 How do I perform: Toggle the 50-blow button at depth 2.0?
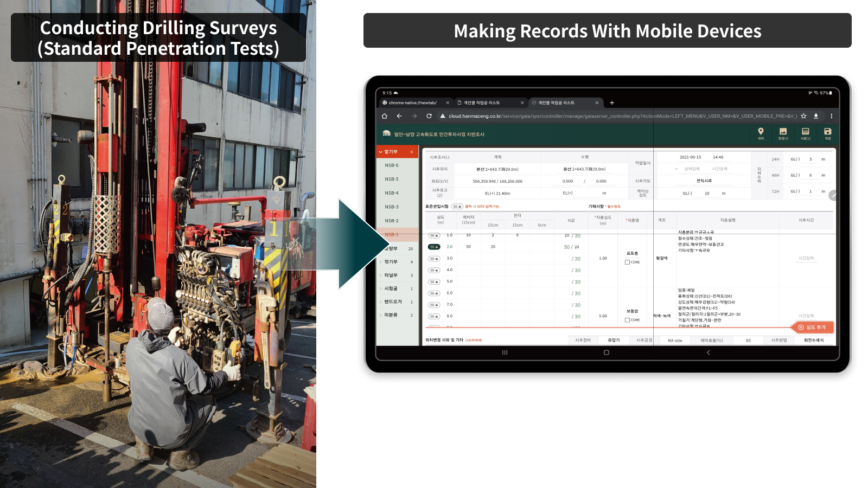pyautogui.click(x=433, y=247)
